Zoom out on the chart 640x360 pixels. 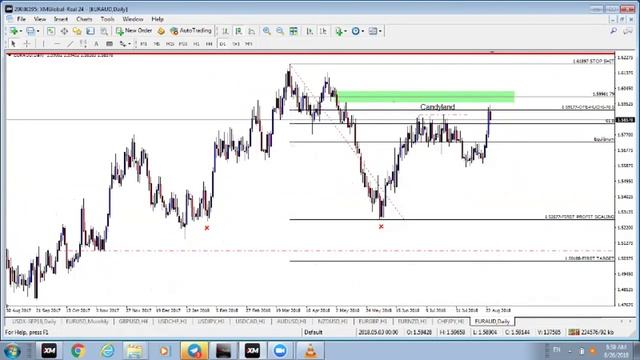point(280,31)
